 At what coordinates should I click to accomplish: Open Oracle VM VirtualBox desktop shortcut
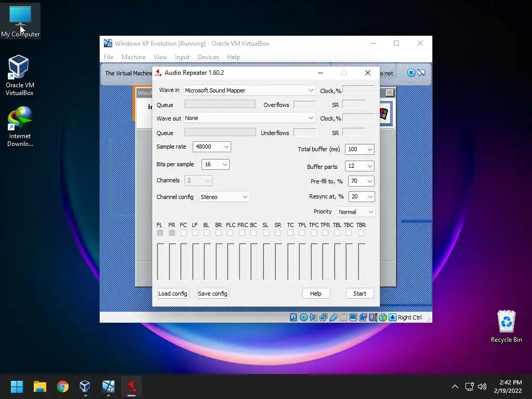pos(19,75)
